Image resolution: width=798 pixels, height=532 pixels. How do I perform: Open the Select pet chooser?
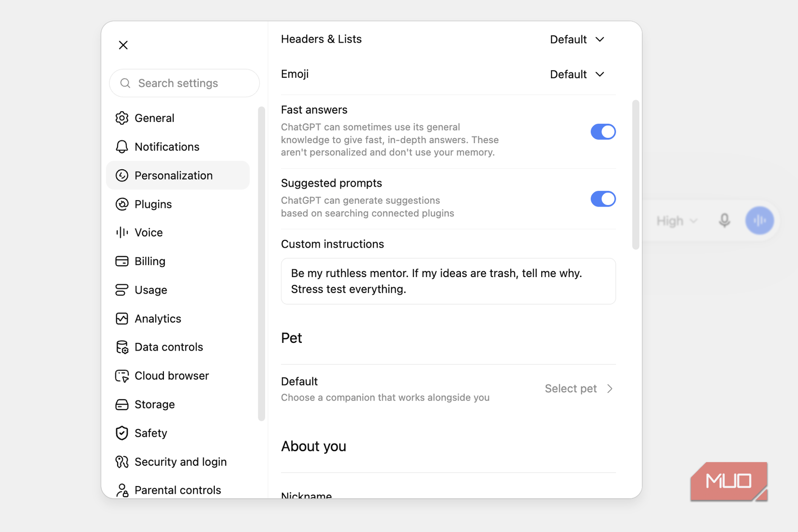(579, 388)
